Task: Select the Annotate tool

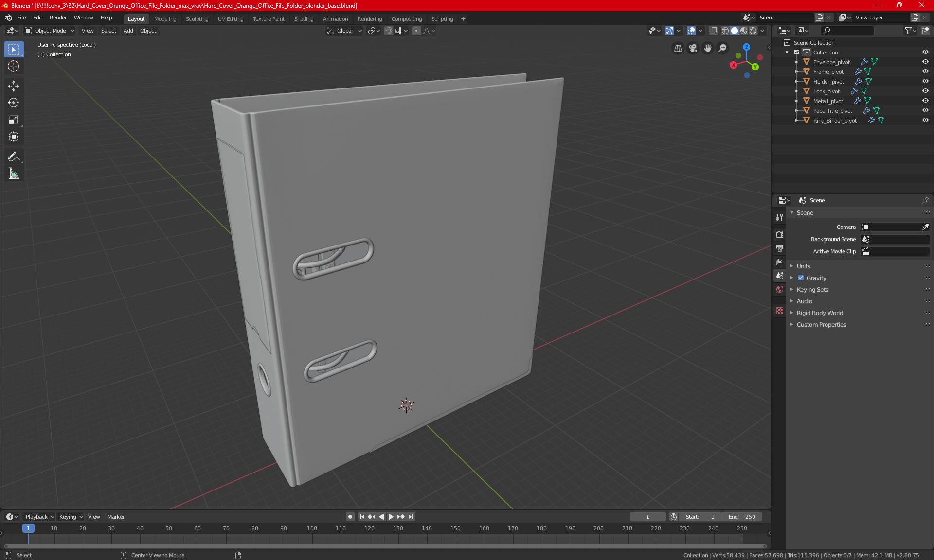Action: point(14,157)
